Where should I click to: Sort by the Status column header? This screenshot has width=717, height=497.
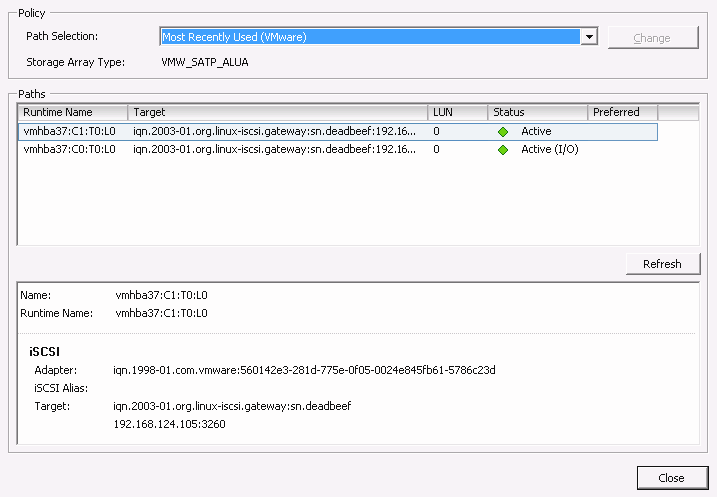537,112
